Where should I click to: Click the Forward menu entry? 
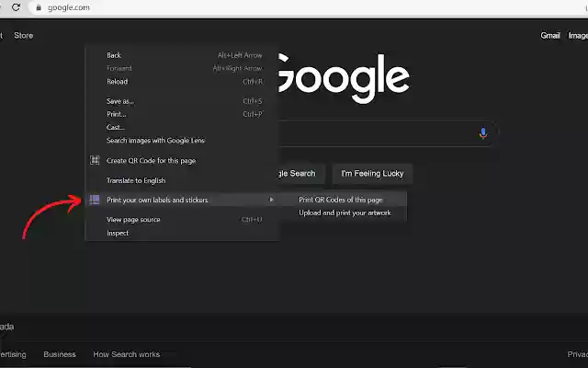click(x=183, y=68)
